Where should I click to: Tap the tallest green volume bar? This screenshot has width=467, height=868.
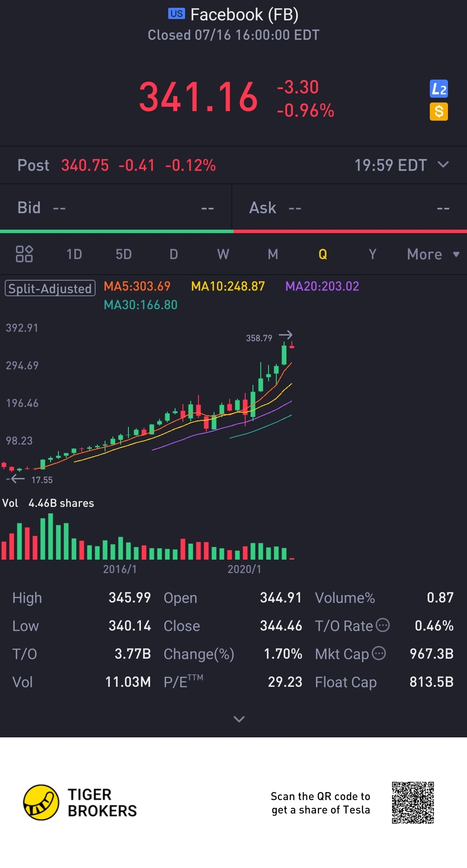[51, 536]
